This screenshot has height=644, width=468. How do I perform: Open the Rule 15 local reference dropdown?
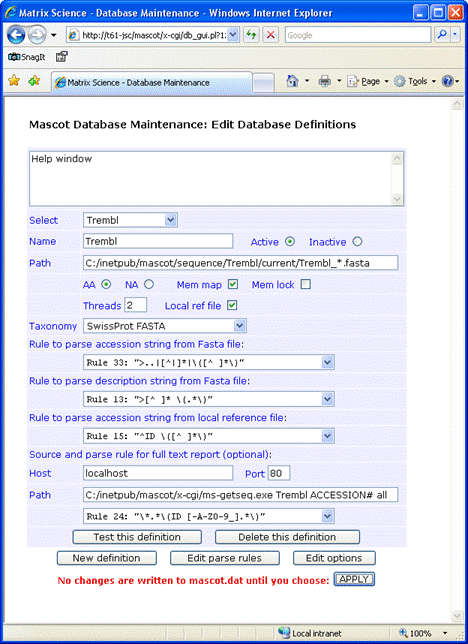209,436
